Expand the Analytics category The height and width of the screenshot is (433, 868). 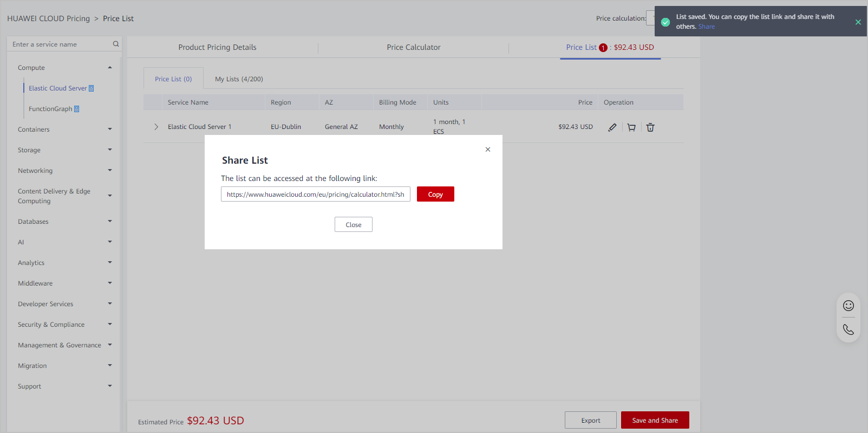(110, 262)
